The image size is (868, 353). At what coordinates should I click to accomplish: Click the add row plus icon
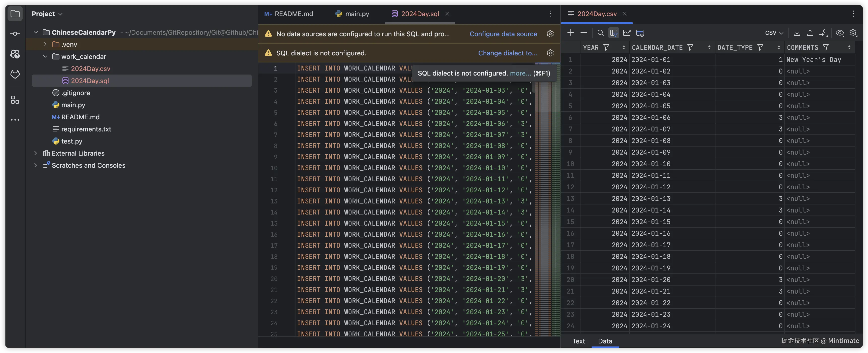click(570, 33)
